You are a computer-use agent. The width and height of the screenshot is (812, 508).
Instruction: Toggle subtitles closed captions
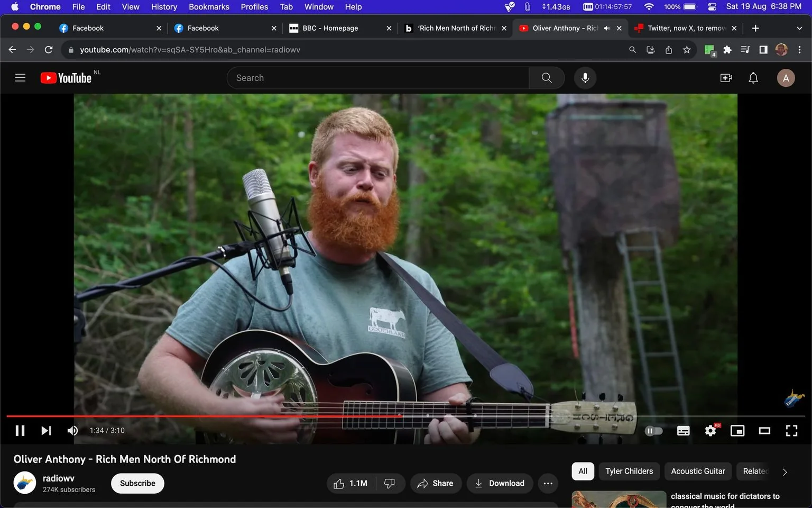(x=683, y=431)
